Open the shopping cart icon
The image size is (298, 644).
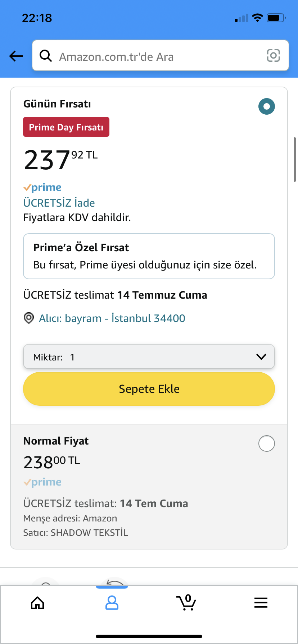(186, 603)
